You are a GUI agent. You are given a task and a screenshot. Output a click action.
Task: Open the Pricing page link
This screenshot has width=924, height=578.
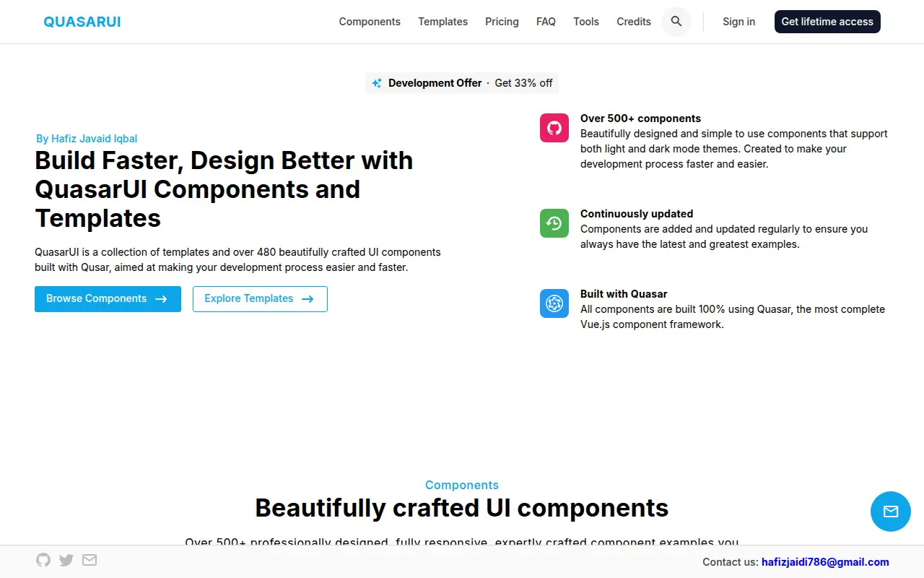pyautogui.click(x=502, y=22)
